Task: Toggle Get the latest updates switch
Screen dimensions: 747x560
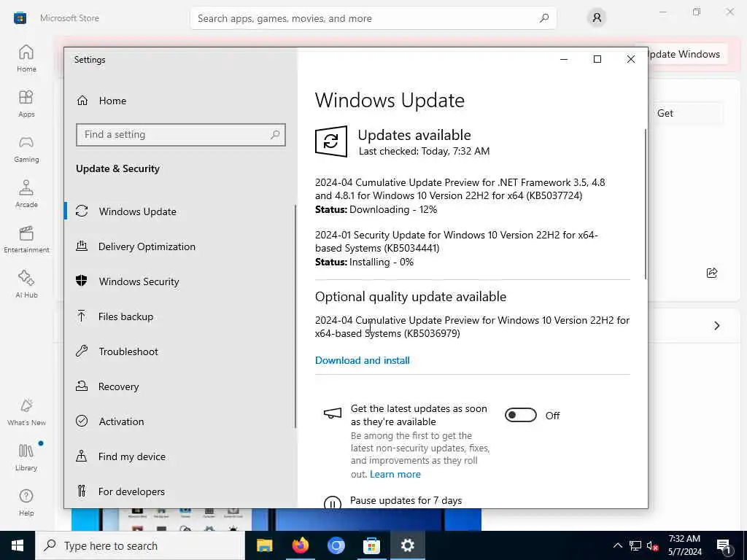Action: tap(521, 415)
